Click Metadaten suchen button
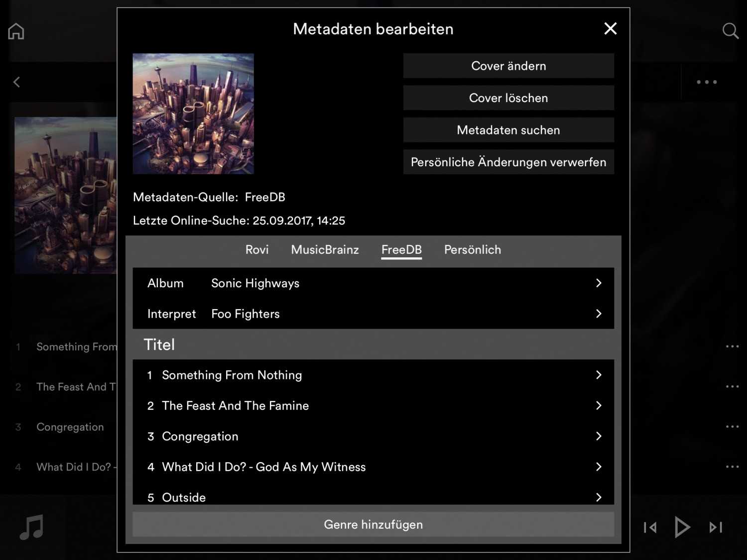Image resolution: width=747 pixels, height=560 pixels. coord(508,130)
